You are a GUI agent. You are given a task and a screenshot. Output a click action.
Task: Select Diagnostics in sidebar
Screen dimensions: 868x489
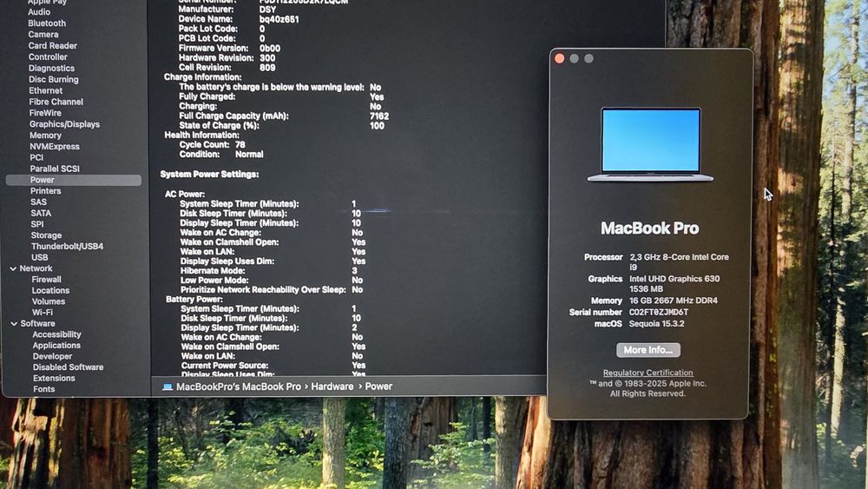51,68
